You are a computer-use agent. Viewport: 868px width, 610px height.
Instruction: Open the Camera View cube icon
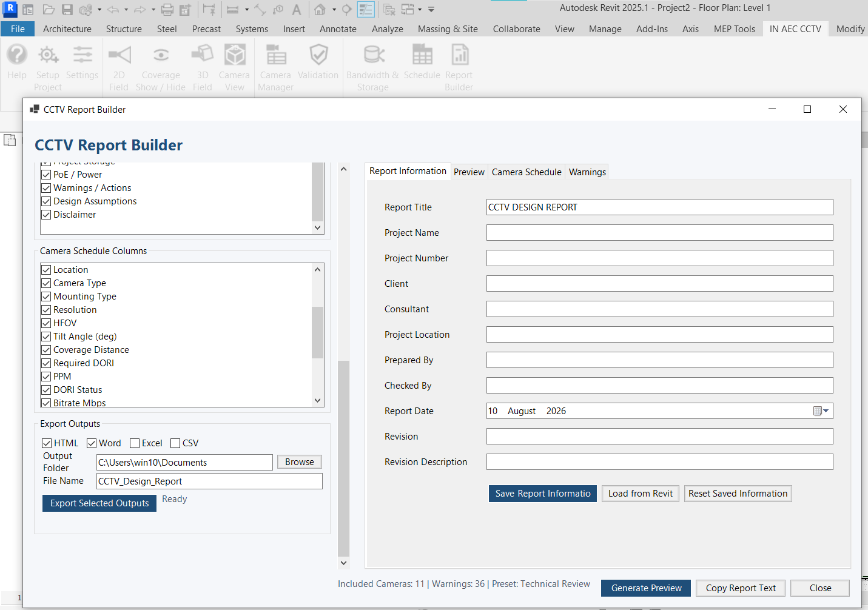pyautogui.click(x=235, y=55)
